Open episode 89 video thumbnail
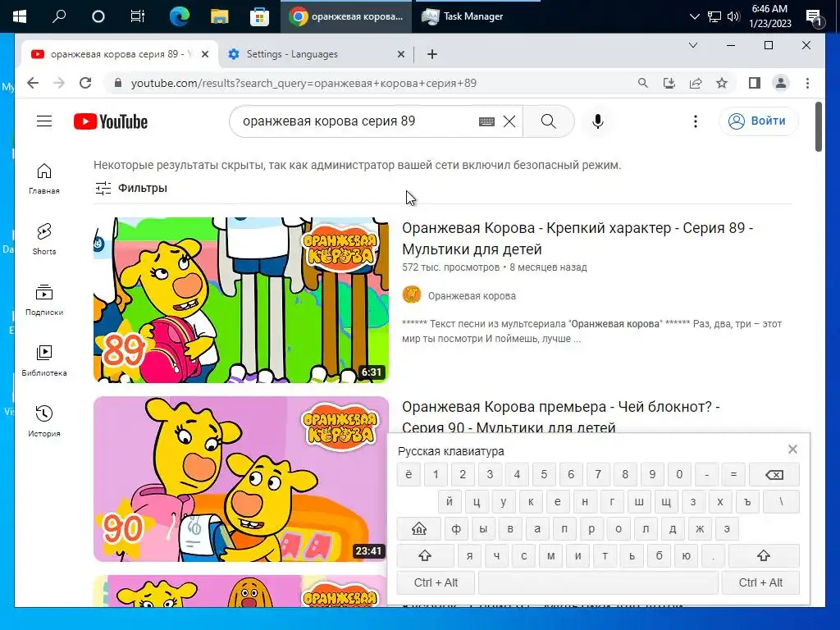Viewport: 840px width, 630px height. point(241,300)
